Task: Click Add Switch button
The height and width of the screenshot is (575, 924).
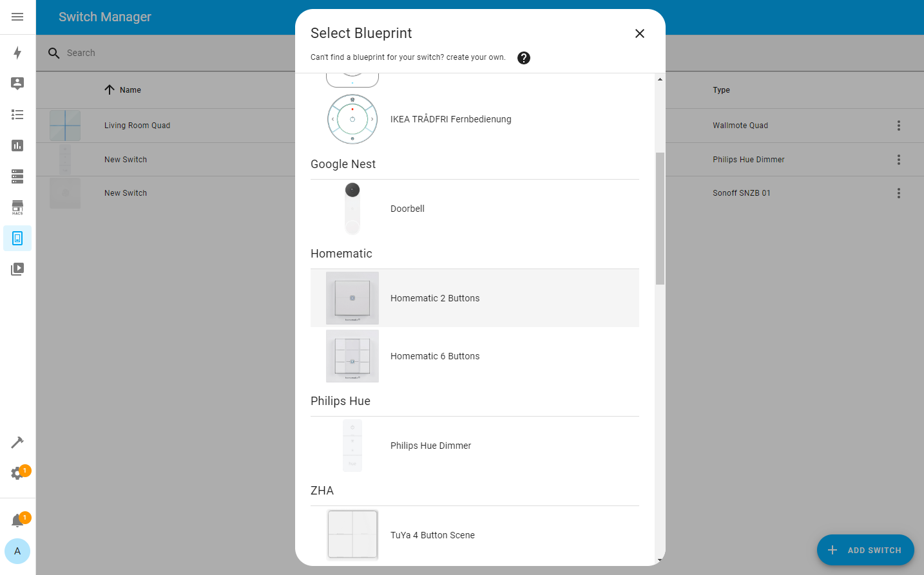Action: 865,550
